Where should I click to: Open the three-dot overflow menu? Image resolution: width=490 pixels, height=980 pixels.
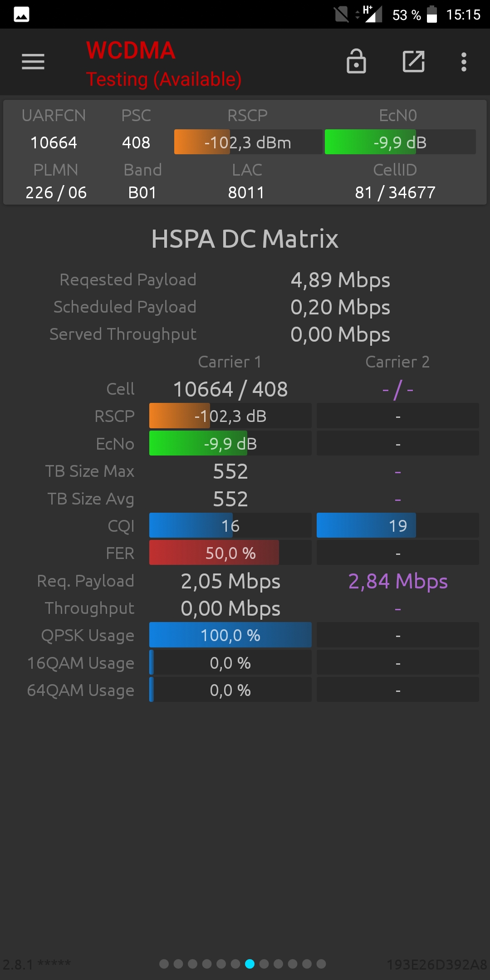464,62
